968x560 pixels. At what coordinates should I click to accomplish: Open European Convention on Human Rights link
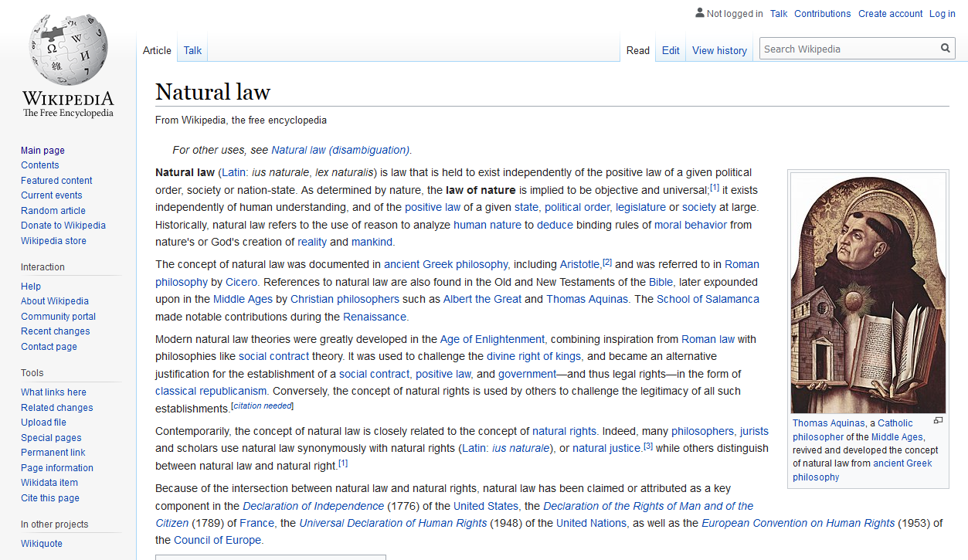pos(798,523)
